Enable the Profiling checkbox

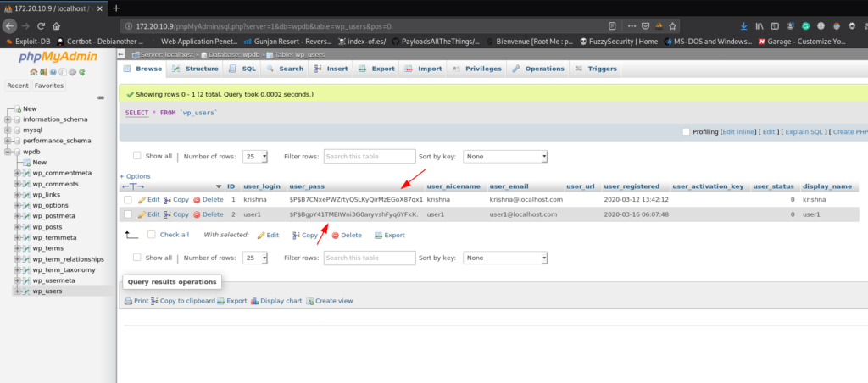[x=686, y=131]
